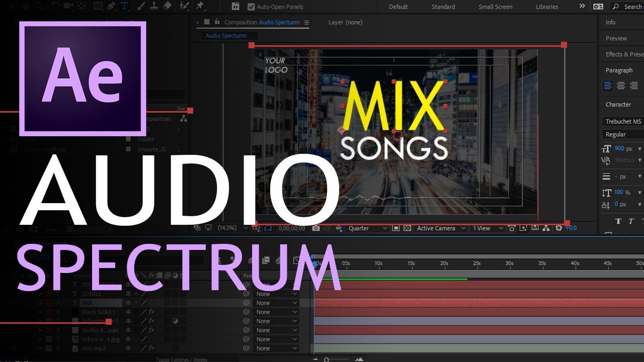Select the Unified Camera tool
644x362 pixels.
68,7
